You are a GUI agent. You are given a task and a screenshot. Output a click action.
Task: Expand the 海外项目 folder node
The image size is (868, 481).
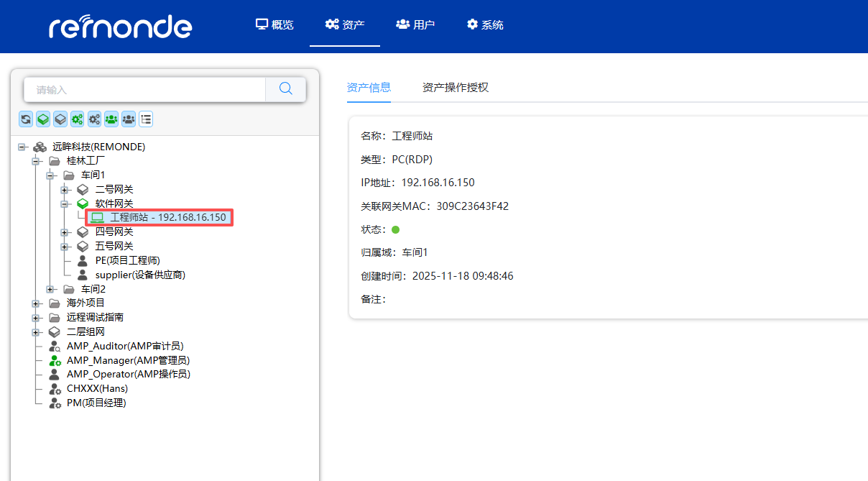(36, 303)
